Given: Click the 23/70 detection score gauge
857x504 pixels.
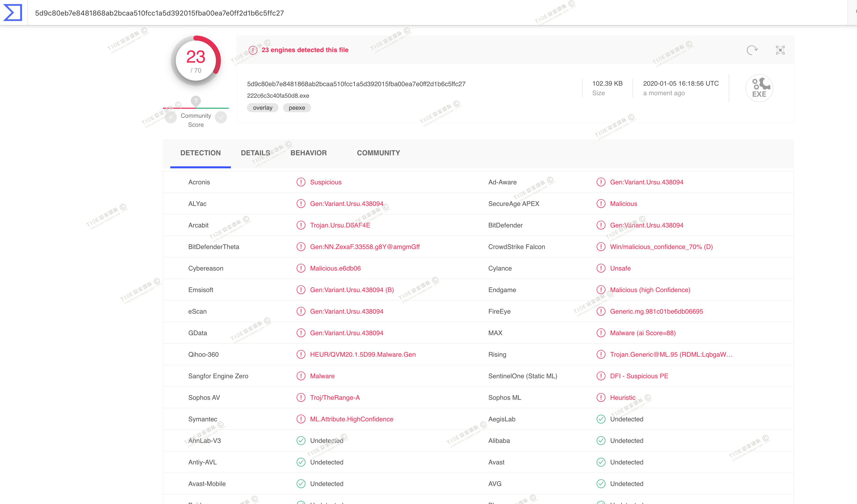Looking at the screenshot, I should tap(196, 61).
